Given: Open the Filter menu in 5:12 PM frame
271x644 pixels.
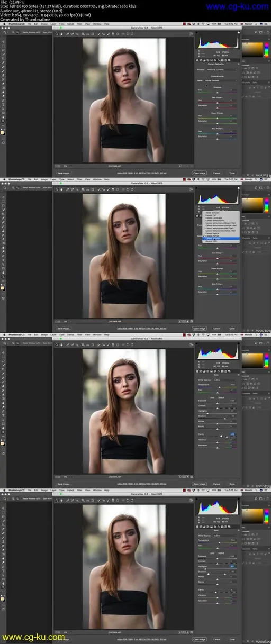Looking at the screenshot, I should [79, 24].
